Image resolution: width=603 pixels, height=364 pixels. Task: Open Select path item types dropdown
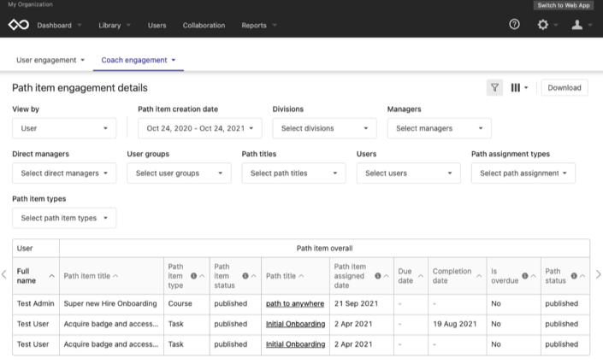click(x=64, y=219)
